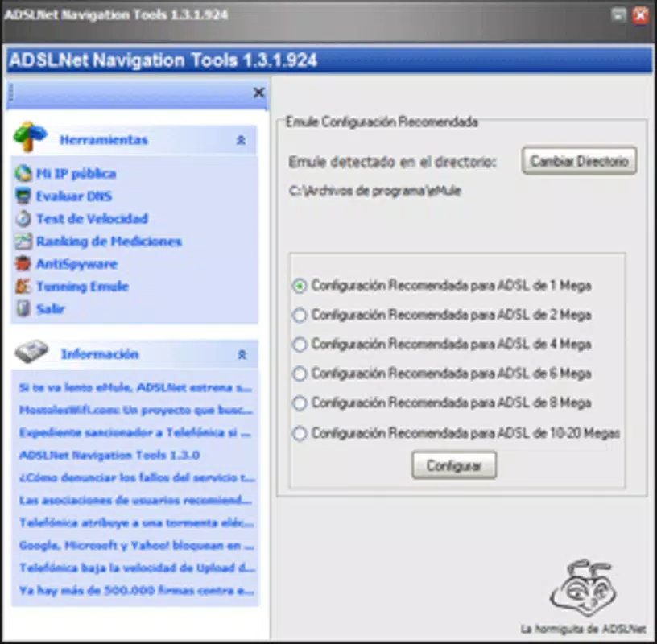The width and height of the screenshot is (657, 644).
Task: Click the device icon in the Información header
Action: [x=31, y=351]
